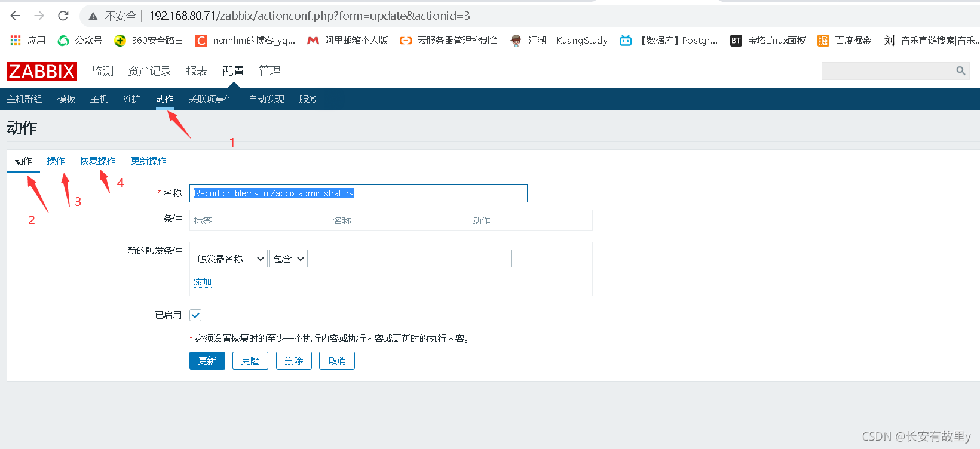Open the 360安全路由 bookmark
This screenshot has height=449, width=980.
coord(149,40)
